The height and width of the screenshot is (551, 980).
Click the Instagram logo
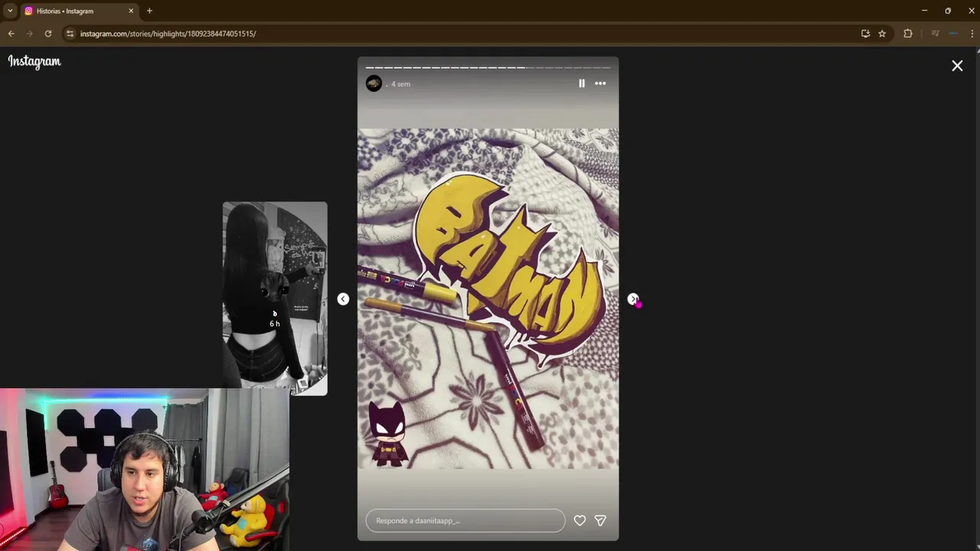point(34,61)
